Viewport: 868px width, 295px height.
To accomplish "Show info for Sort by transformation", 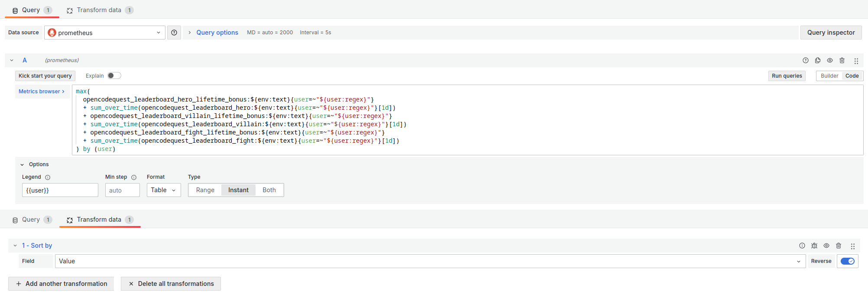I will (x=802, y=246).
